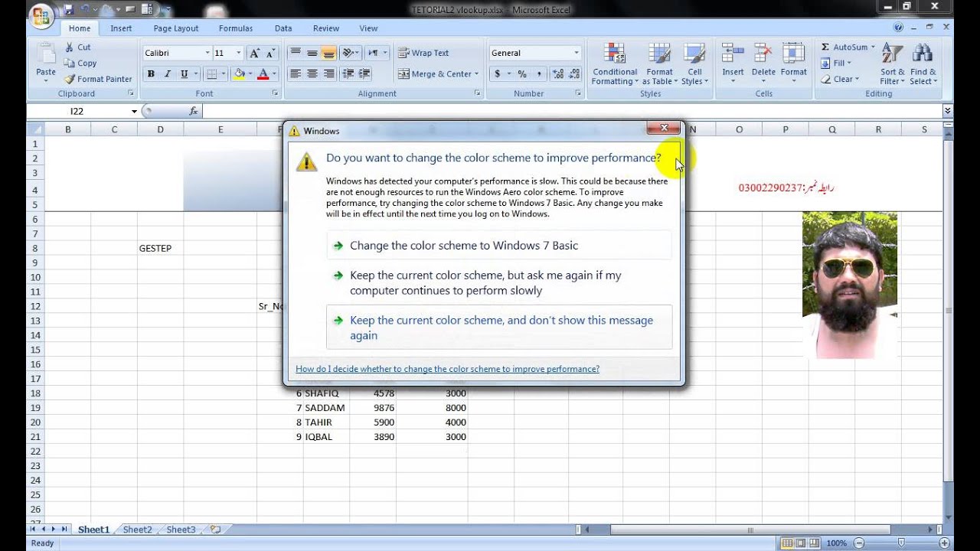This screenshot has width=980, height=551.
Task: Open the Insert ribbon tab
Action: pos(121,28)
